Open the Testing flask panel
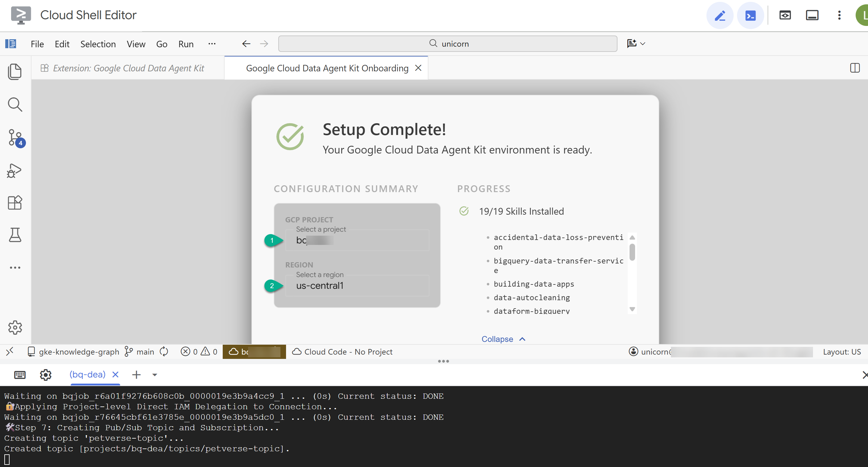The image size is (868, 467). 15,235
